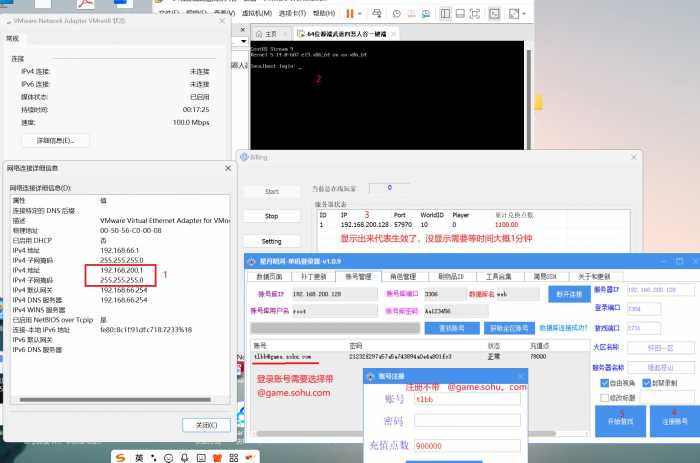Click the Start button in Billing window
The image size is (700, 463).
pyautogui.click(x=271, y=191)
